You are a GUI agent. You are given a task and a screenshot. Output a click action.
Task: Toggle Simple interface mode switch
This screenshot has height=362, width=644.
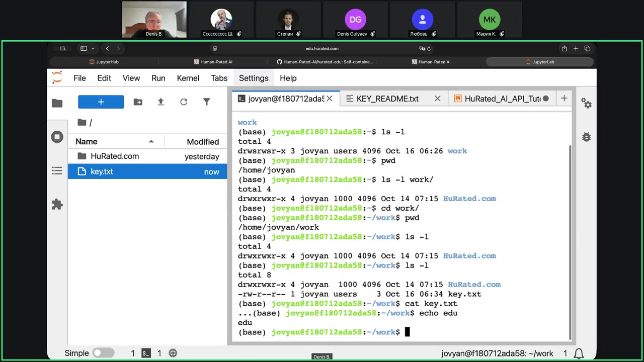103,353
